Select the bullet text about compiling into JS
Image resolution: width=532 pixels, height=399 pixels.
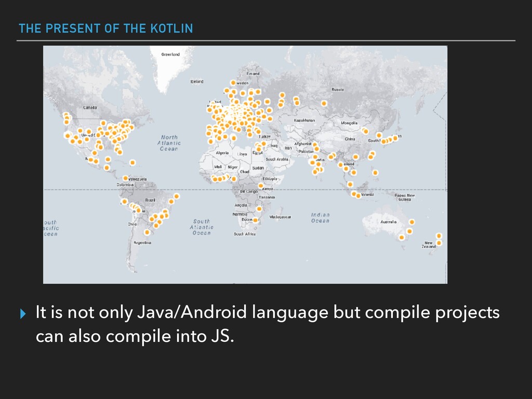pos(268,324)
